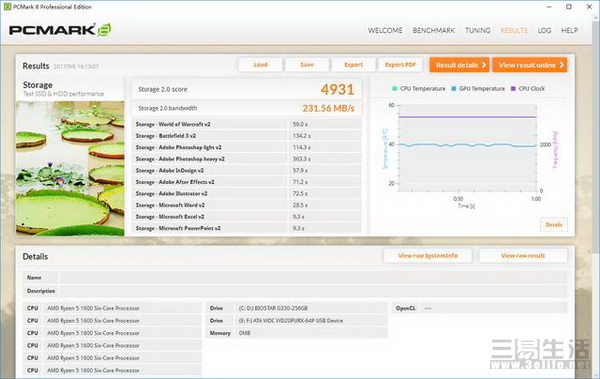Click the CPU Temperature legend swatch
The image size is (600, 379).
tap(395, 88)
